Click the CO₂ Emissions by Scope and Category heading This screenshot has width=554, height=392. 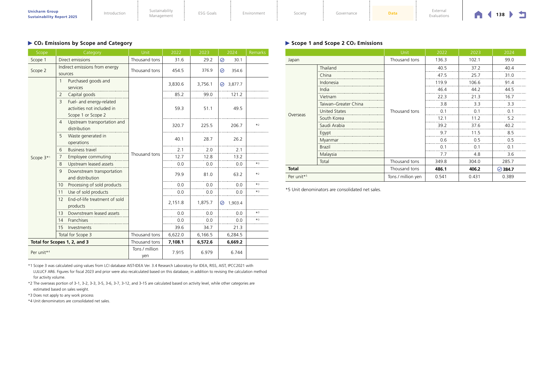[x=83, y=43]
